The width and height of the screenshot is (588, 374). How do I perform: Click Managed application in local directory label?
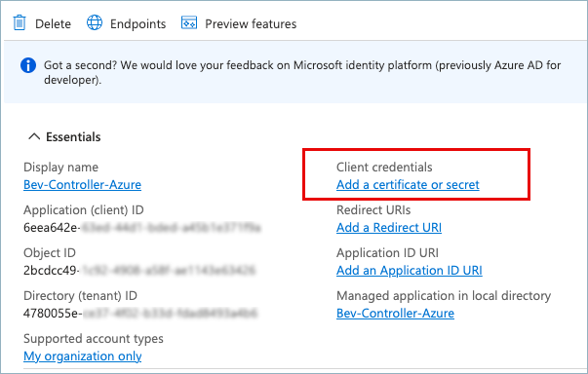(444, 296)
